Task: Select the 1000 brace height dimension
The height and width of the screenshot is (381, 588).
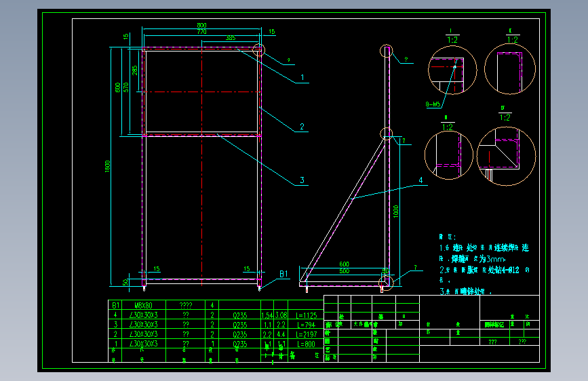Action: tap(396, 212)
